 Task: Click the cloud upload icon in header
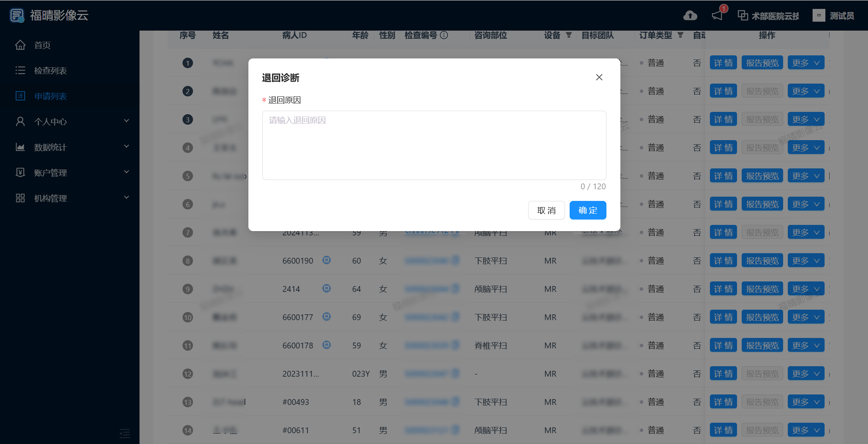(x=690, y=15)
